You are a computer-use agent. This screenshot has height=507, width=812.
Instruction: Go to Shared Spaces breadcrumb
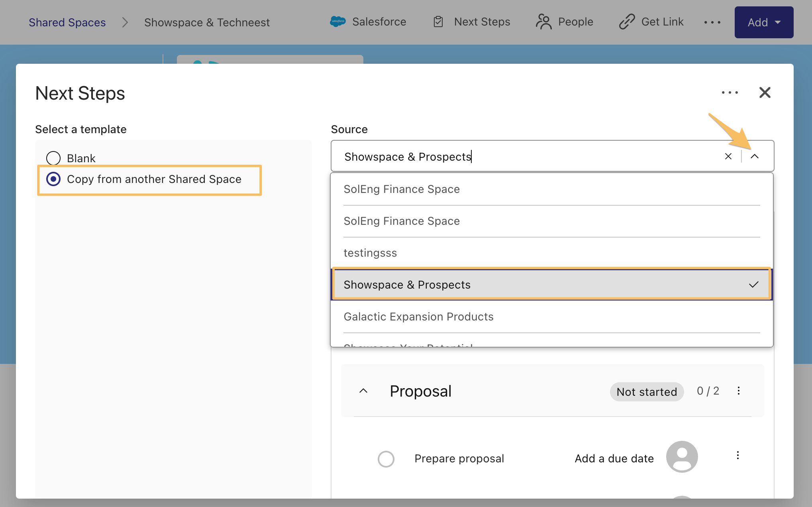(x=67, y=22)
